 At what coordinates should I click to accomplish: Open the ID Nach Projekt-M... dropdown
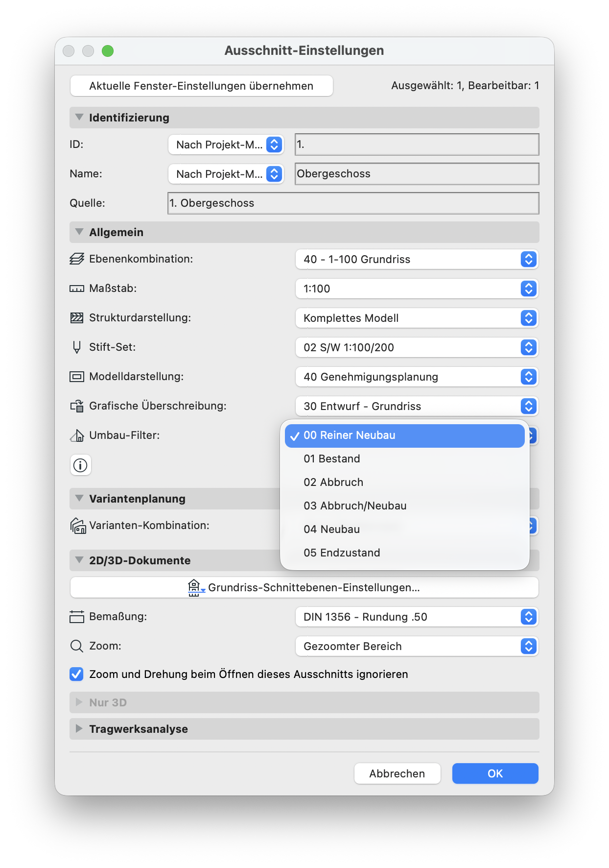226,145
